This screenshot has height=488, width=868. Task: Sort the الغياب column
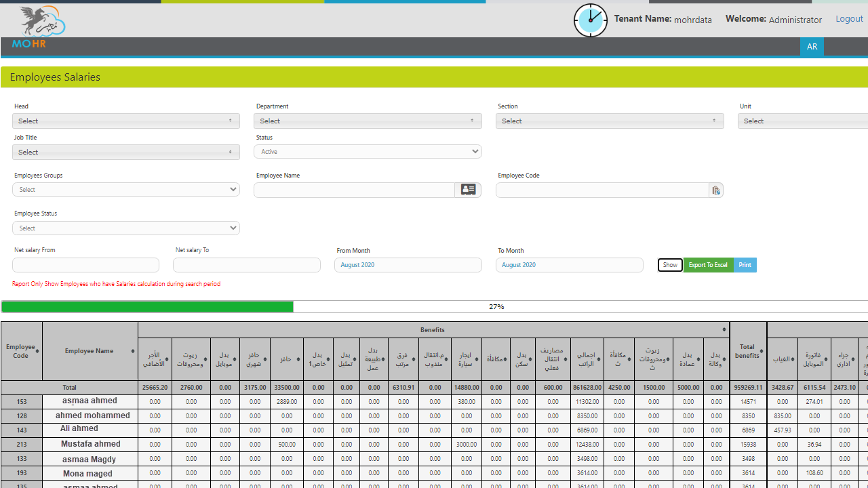[x=792, y=359]
